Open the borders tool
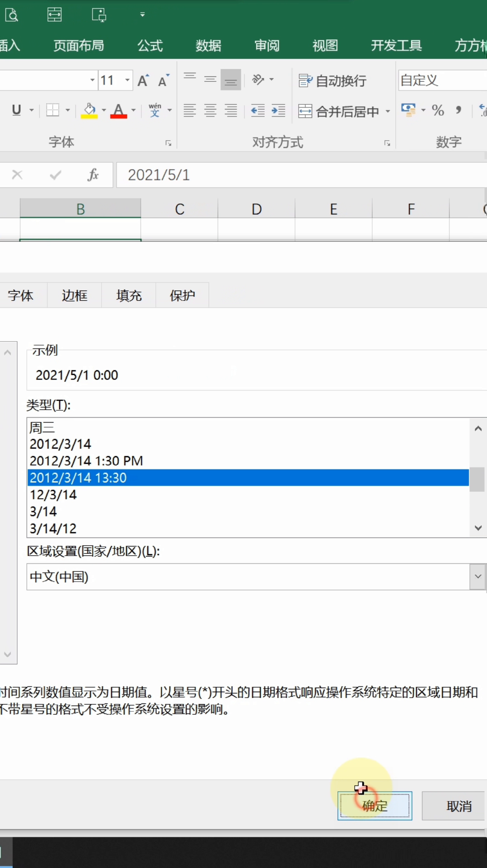The height and width of the screenshot is (868, 487). pos(53,110)
